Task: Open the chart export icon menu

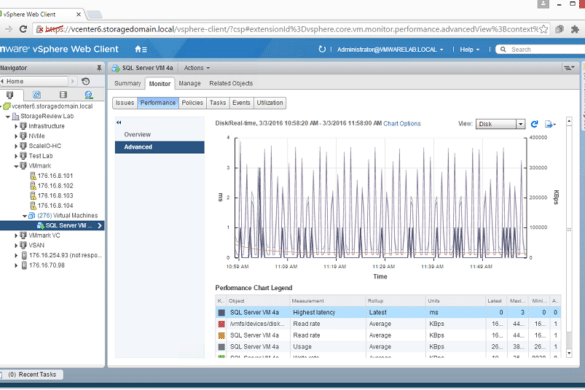Action: pos(550,124)
